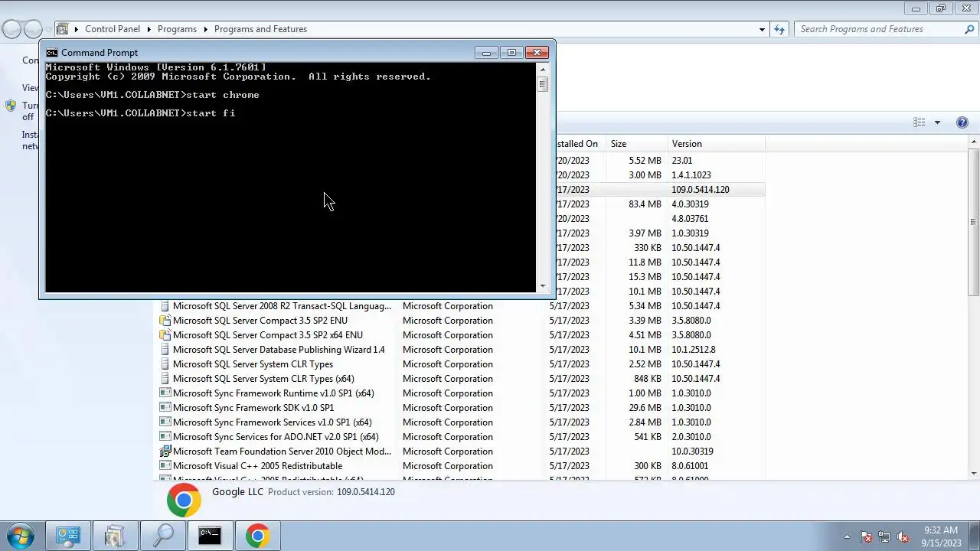
Task: Click the Google Chrome logo in details pane
Action: pyautogui.click(x=184, y=501)
